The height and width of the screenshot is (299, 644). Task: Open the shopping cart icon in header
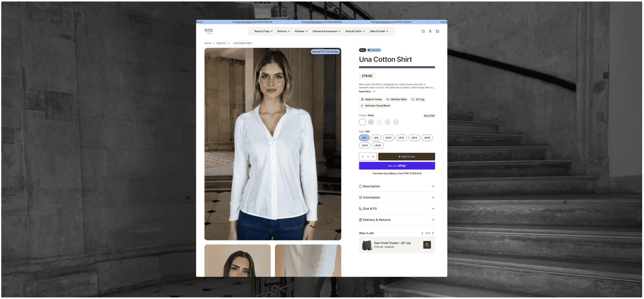437,31
